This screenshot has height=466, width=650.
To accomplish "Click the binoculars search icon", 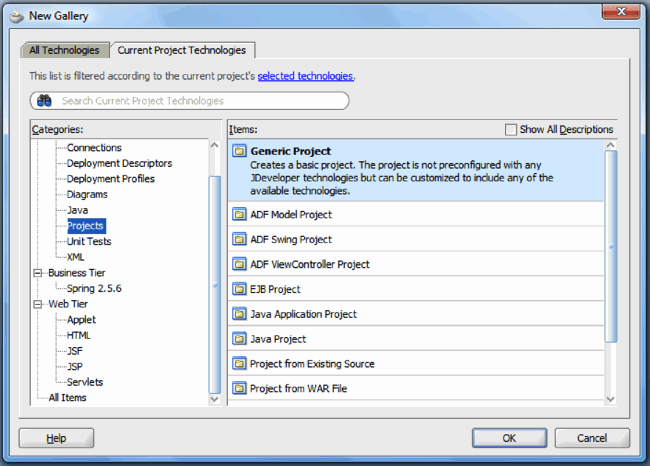I will click(44, 101).
